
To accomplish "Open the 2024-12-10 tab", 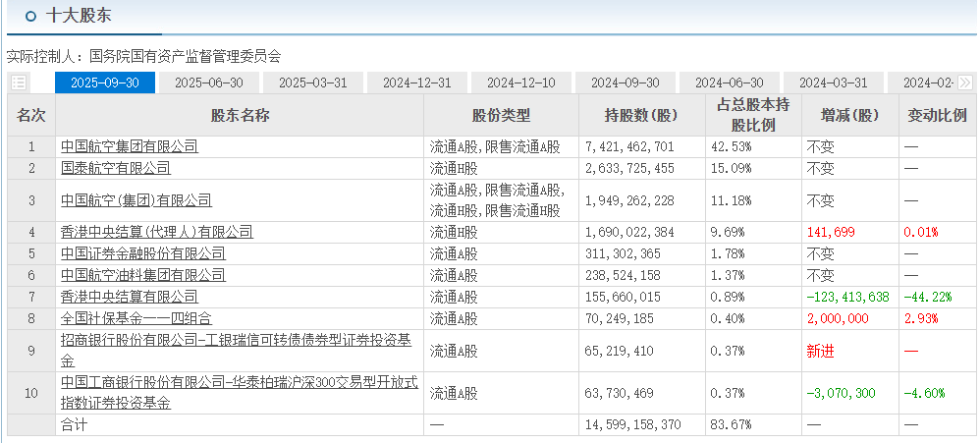I will tap(521, 83).
